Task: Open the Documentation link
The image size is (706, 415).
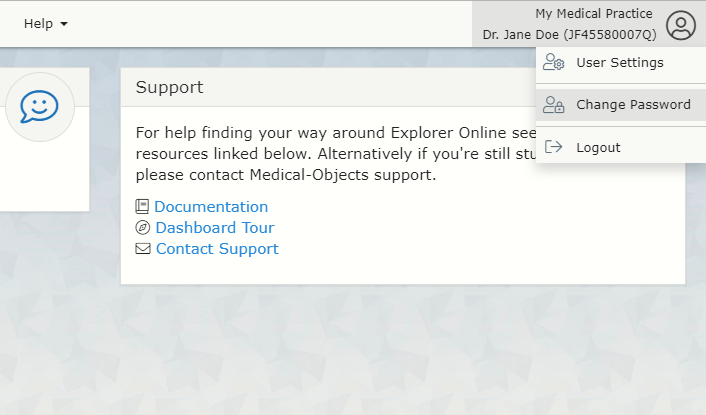Action: 211,207
